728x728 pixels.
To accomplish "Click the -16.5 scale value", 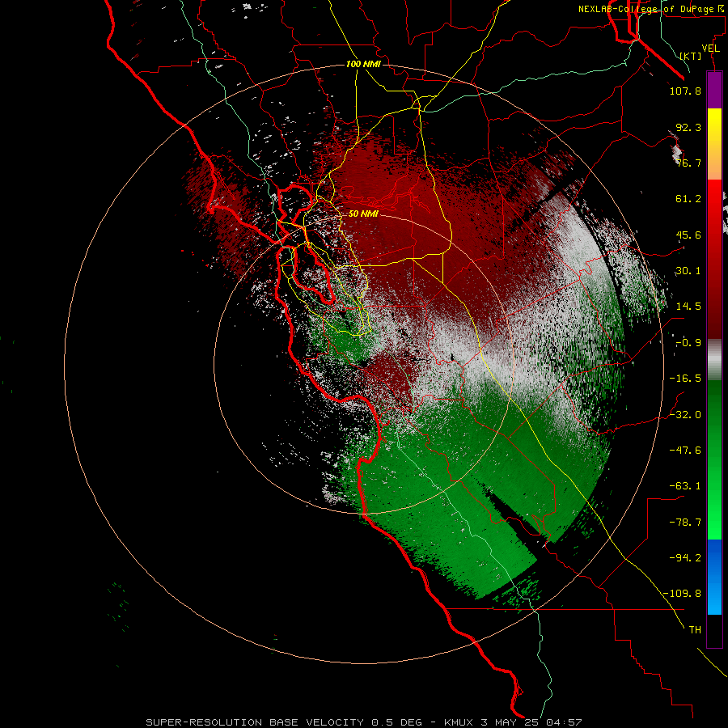I will (685, 379).
